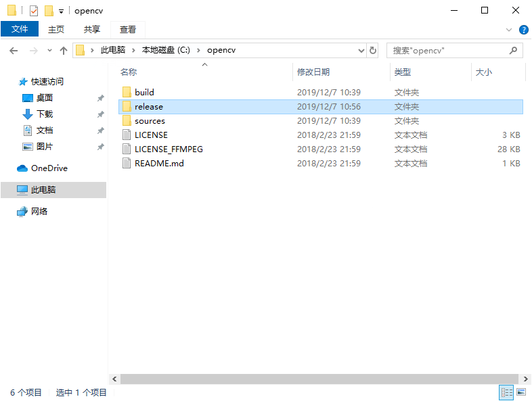Switch to the 共享 ribbon tab
Screen dimensions: 532x401
(92, 30)
